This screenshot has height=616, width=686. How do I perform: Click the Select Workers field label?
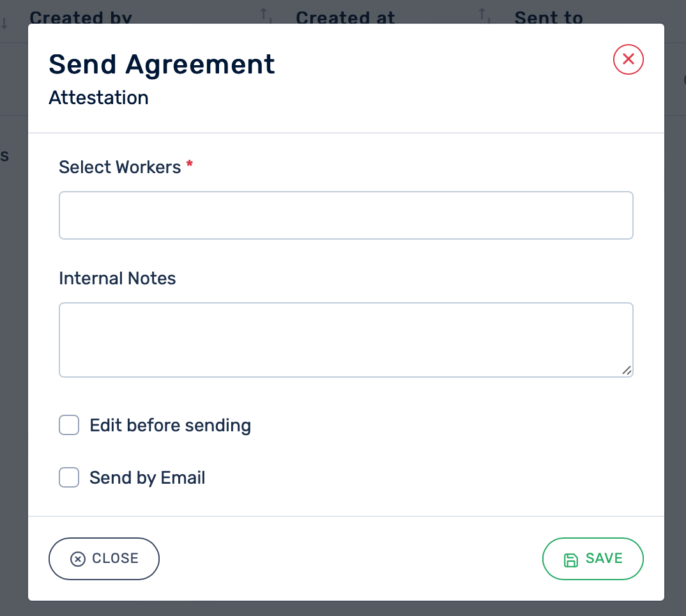(120, 167)
